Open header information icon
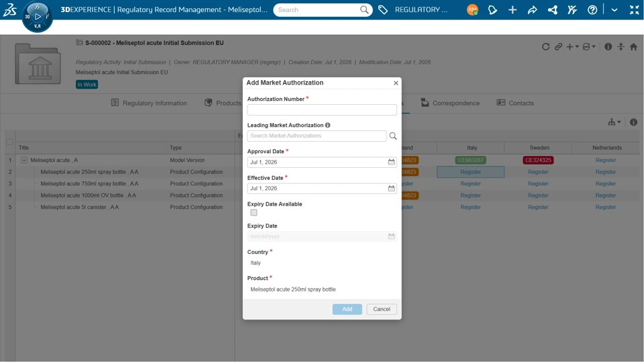644x362 pixels. click(x=608, y=47)
